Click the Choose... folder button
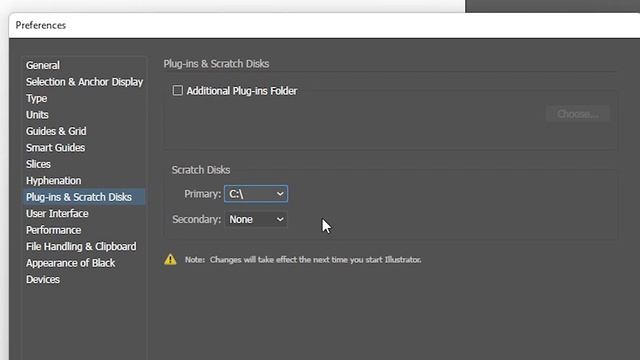The image size is (640, 360). [x=578, y=114]
